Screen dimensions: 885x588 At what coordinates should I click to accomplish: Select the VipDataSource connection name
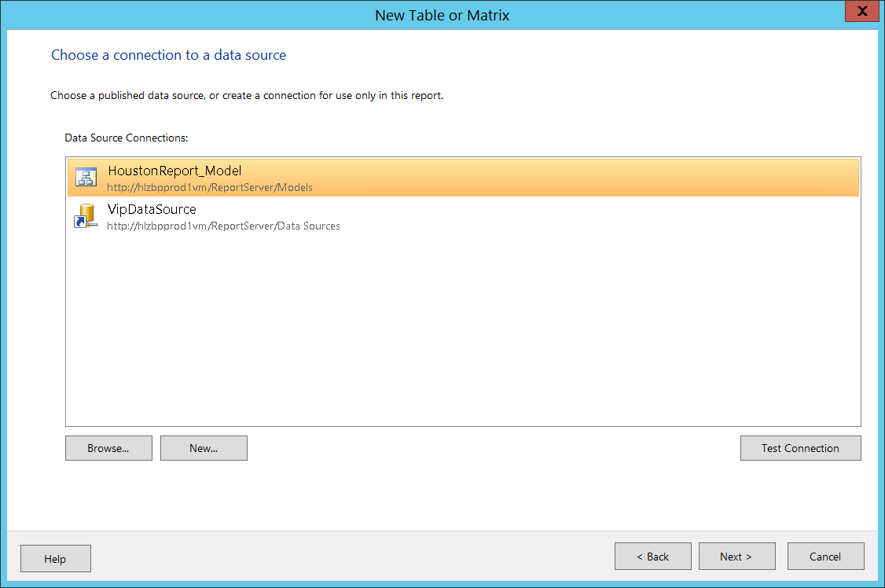pos(152,209)
